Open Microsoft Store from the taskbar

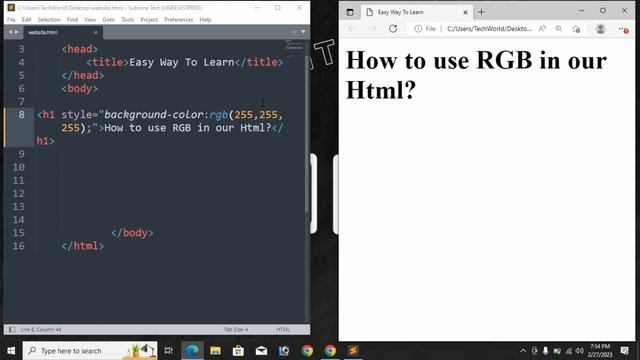click(238, 351)
